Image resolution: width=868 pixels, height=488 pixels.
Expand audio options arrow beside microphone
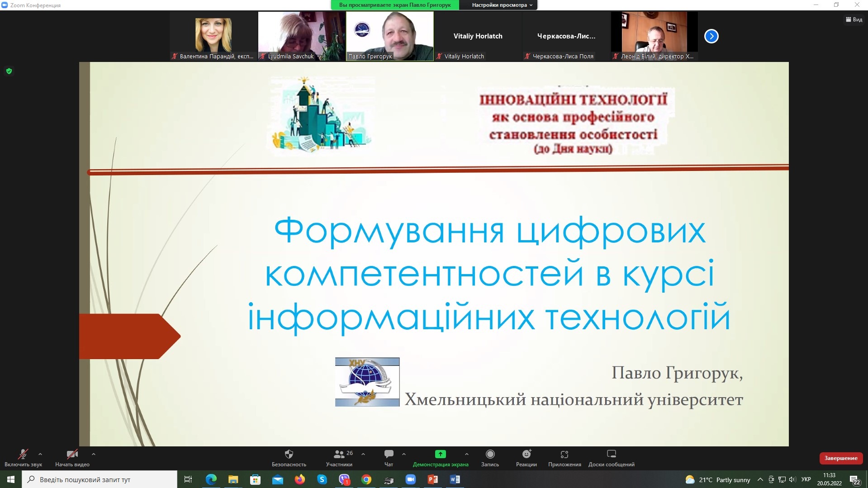tap(40, 454)
